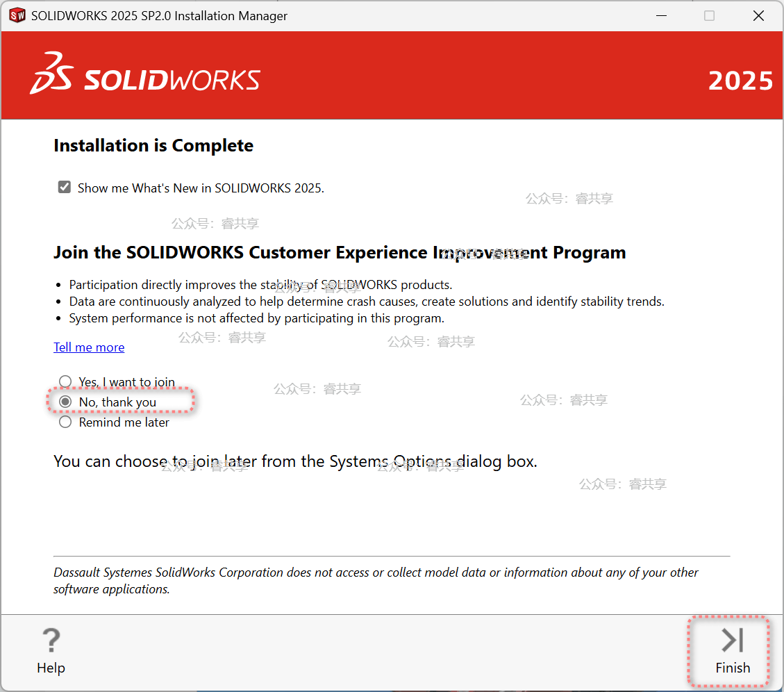
Task: Click bullet "Participation directly improves the stability"
Action: (260, 285)
